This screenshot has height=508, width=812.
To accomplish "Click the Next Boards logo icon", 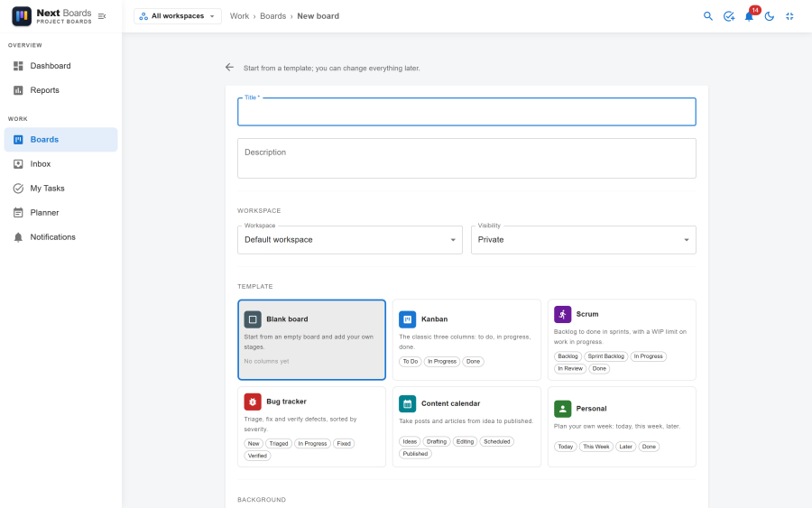I will (x=22, y=16).
